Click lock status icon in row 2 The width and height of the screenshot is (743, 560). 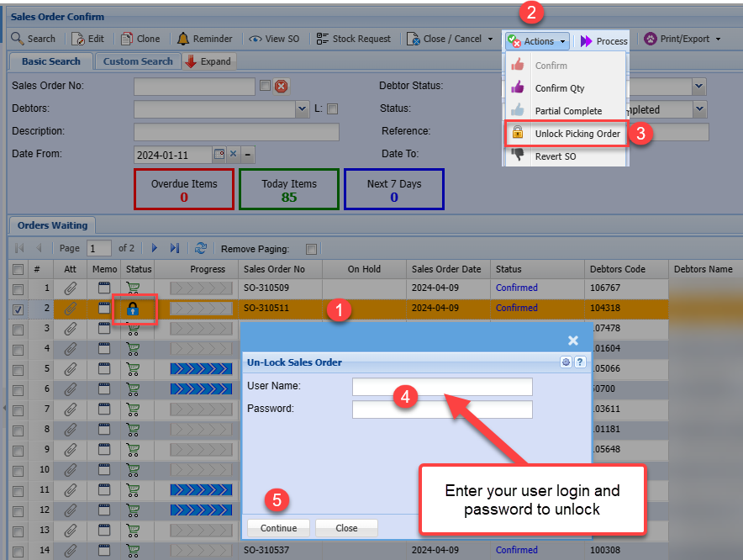pyautogui.click(x=133, y=309)
